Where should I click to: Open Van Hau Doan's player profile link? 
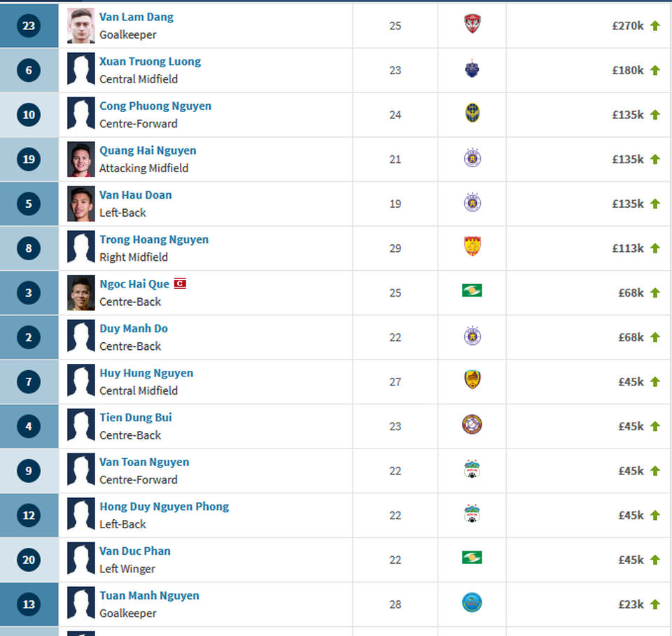(135, 195)
